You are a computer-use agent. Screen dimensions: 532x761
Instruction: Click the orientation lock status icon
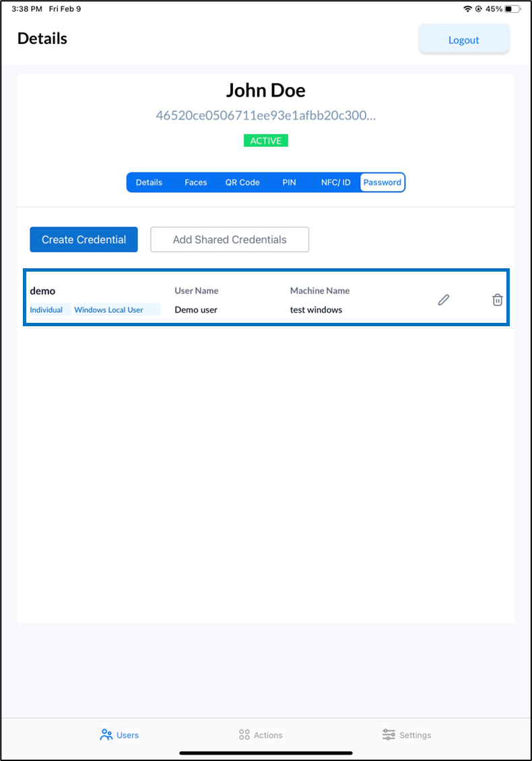[478, 9]
